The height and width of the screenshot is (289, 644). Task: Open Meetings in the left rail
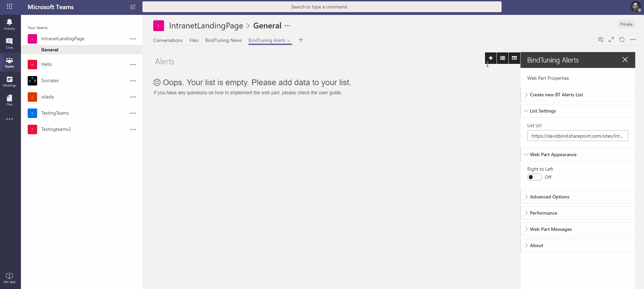pyautogui.click(x=9, y=81)
